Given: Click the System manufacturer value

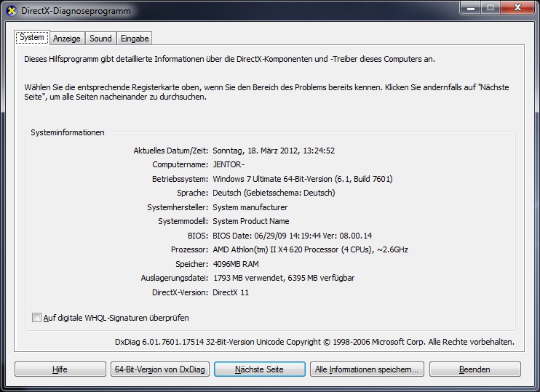Looking at the screenshot, I should 250,207.
